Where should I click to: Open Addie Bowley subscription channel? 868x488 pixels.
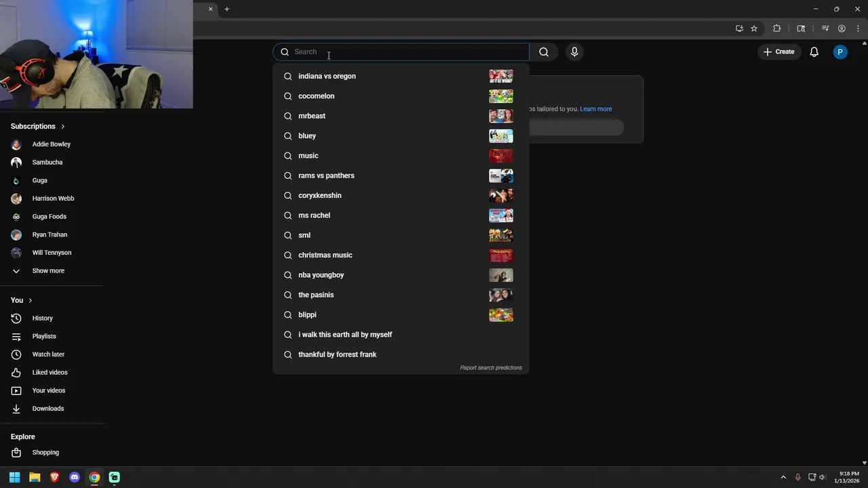[52, 144]
